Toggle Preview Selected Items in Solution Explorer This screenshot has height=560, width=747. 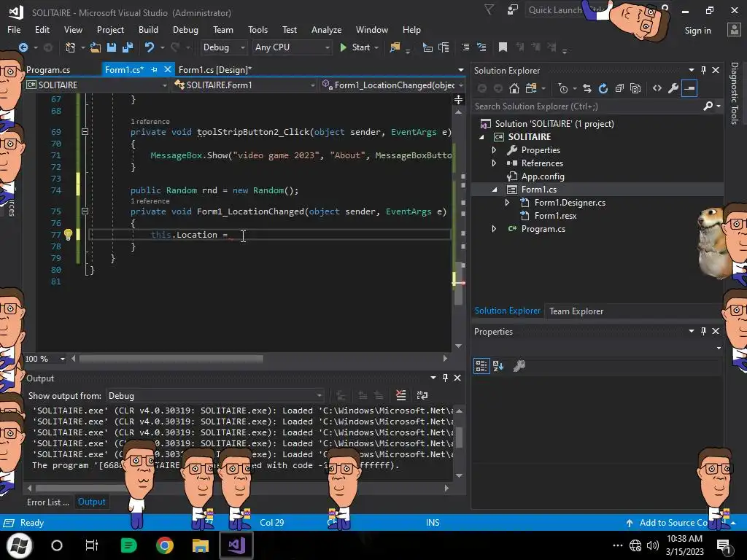pyautogui.click(x=689, y=88)
